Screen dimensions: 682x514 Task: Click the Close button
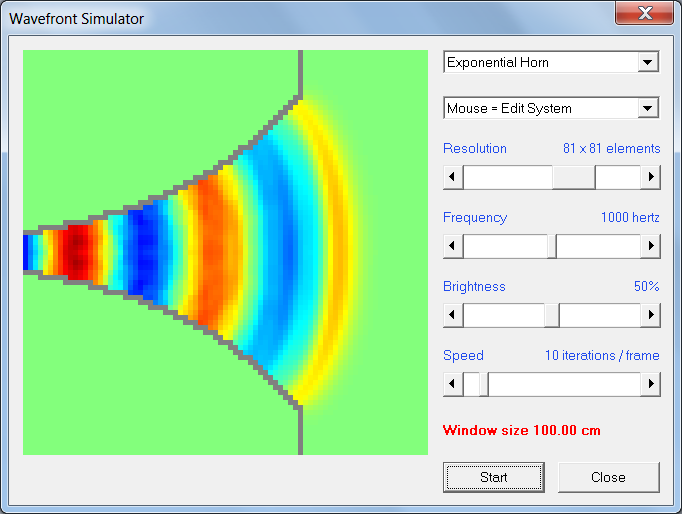pyautogui.click(x=608, y=477)
